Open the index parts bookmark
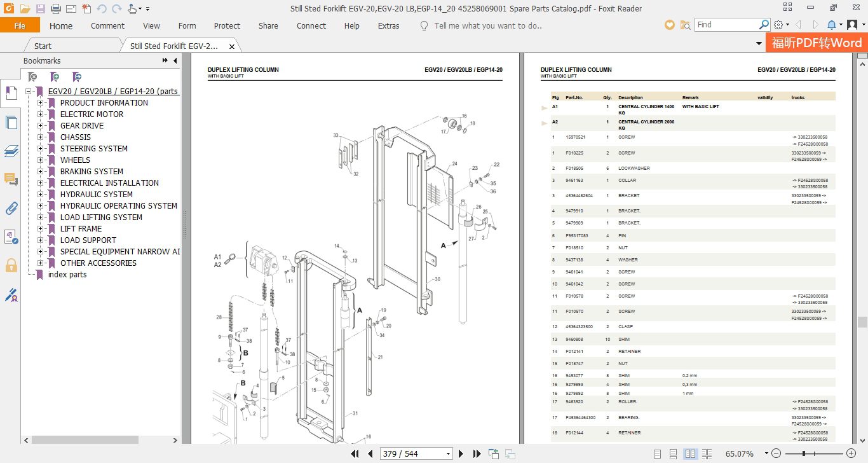 [x=67, y=275]
